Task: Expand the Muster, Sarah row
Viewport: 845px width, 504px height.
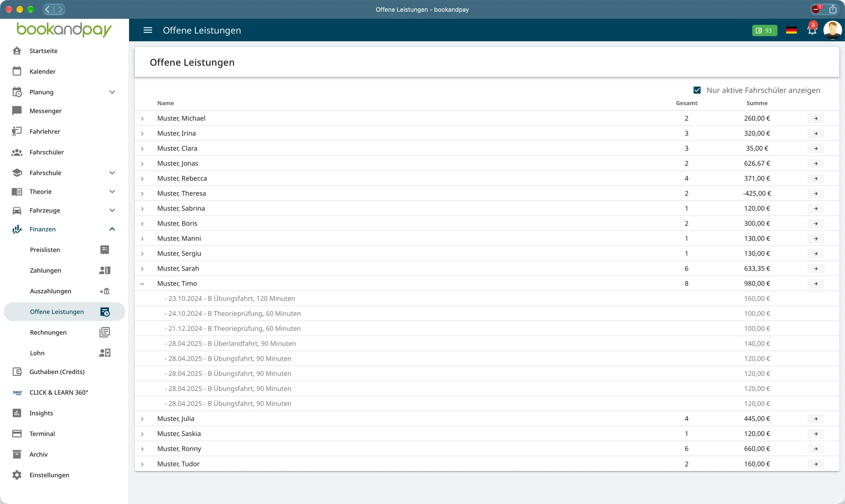Action: pyautogui.click(x=142, y=269)
